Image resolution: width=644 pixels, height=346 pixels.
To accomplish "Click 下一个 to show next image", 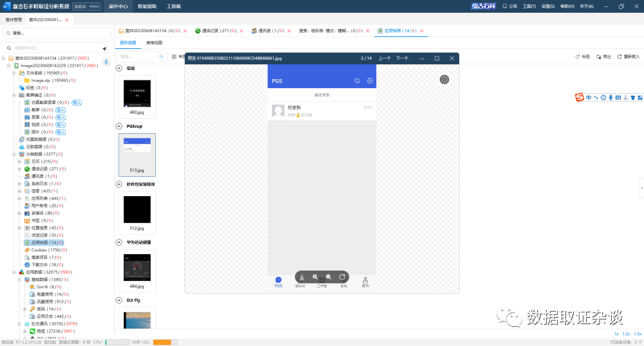I will 402,58.
